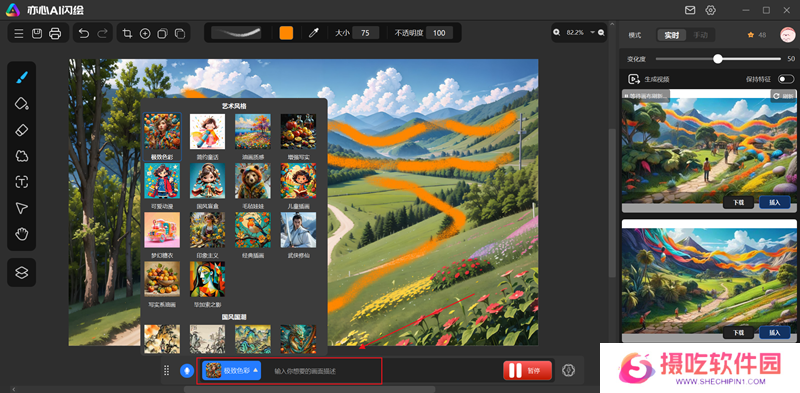Open the hamburger menu icon
Screen dimensions: 800x393
click(19, 34)
